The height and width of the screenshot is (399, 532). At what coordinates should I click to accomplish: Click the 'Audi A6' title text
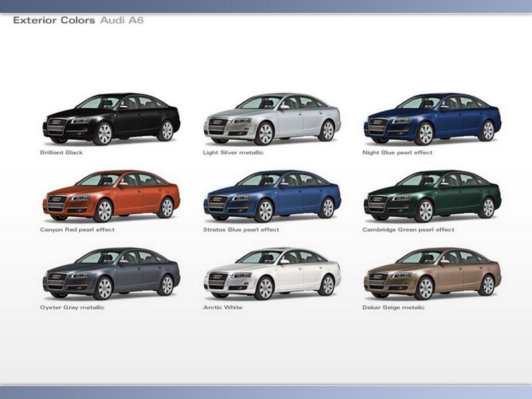tap(122, 21)
